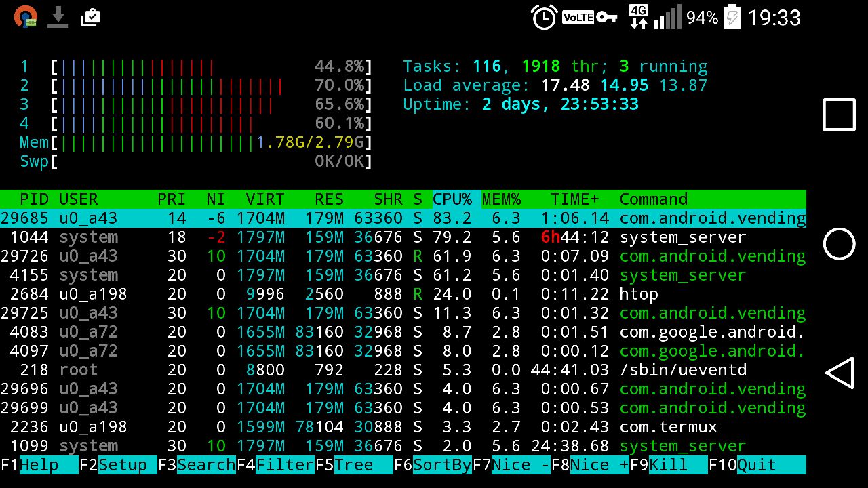The image size is (868, 488).
Task: Tap the 4G data indicator icon
Action: [638, 17]
